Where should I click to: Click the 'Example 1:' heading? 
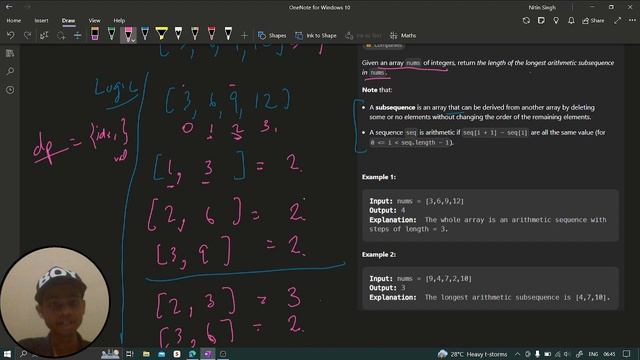tap(379, 177)
